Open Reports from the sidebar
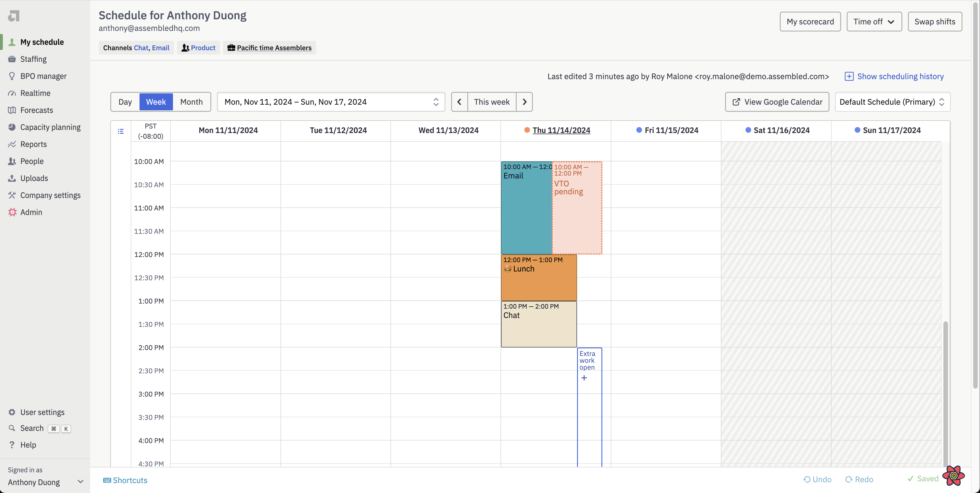The width and height of the screenshot is (980, 493). (33, 144)
